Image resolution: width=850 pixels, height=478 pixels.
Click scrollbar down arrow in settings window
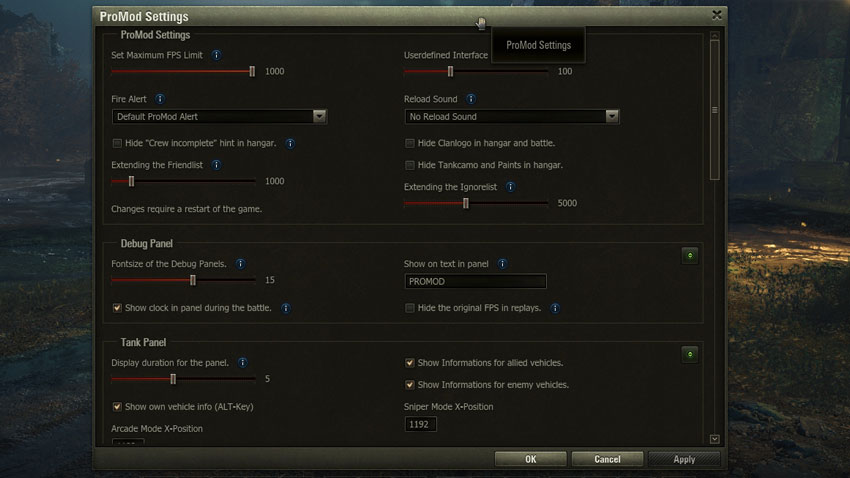(714, 439)
